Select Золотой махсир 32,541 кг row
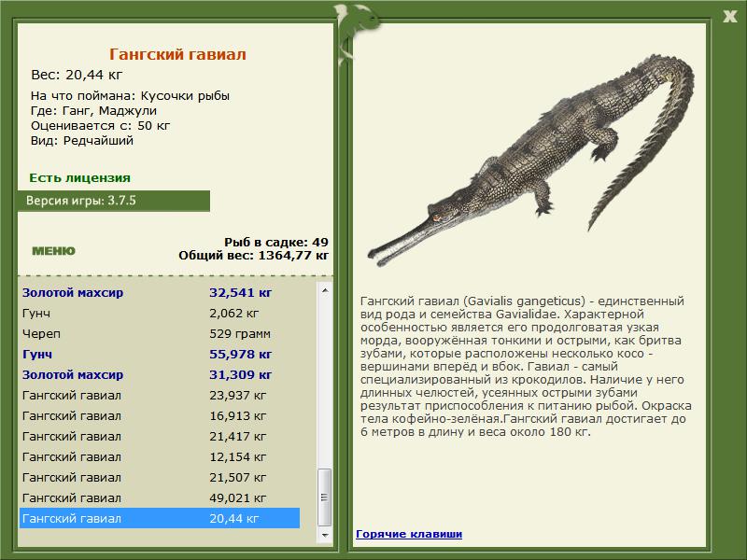 pyautogui.click(x=160, y=292)
